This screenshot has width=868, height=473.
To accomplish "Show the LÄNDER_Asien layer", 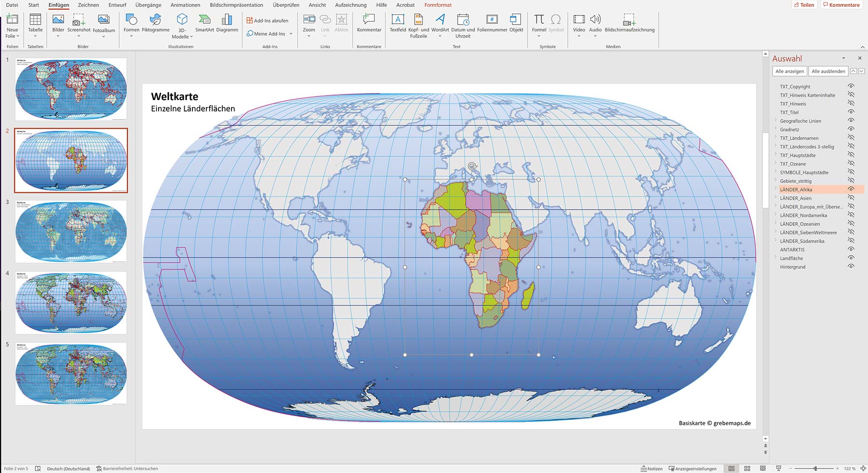I will click(x=851, y=198).
